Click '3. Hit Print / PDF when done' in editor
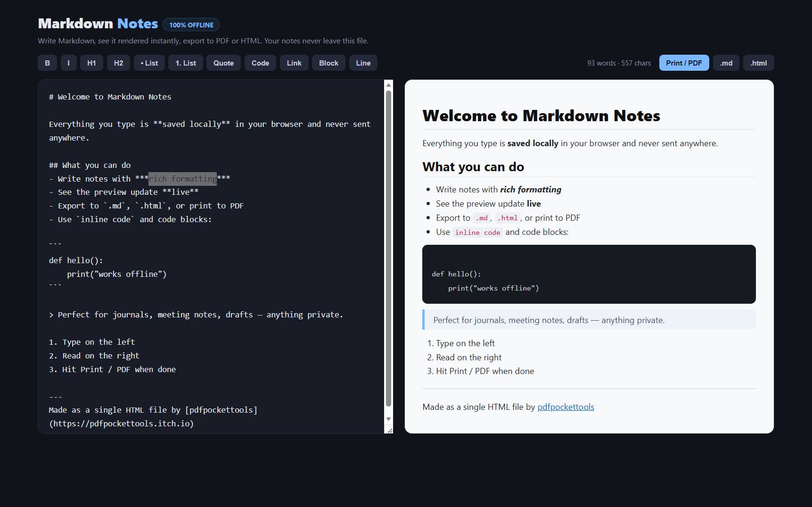The height and width of the screenshot is (507, 812). coord(112,369)
